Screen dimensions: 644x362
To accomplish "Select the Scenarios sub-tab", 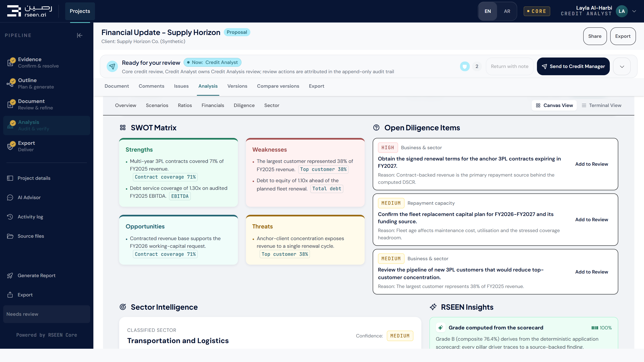I will tap(157, 105).
